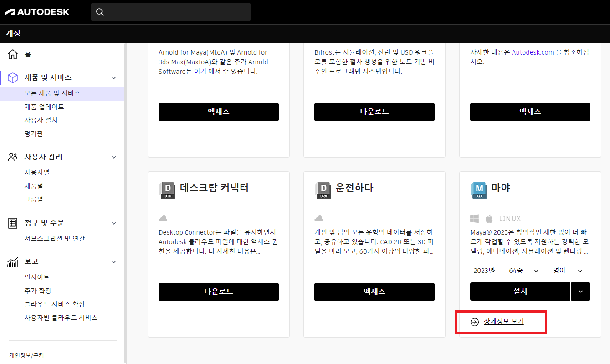Click into the top search field
The width and height of the screenshot is (610, 364).
(171, 12)
